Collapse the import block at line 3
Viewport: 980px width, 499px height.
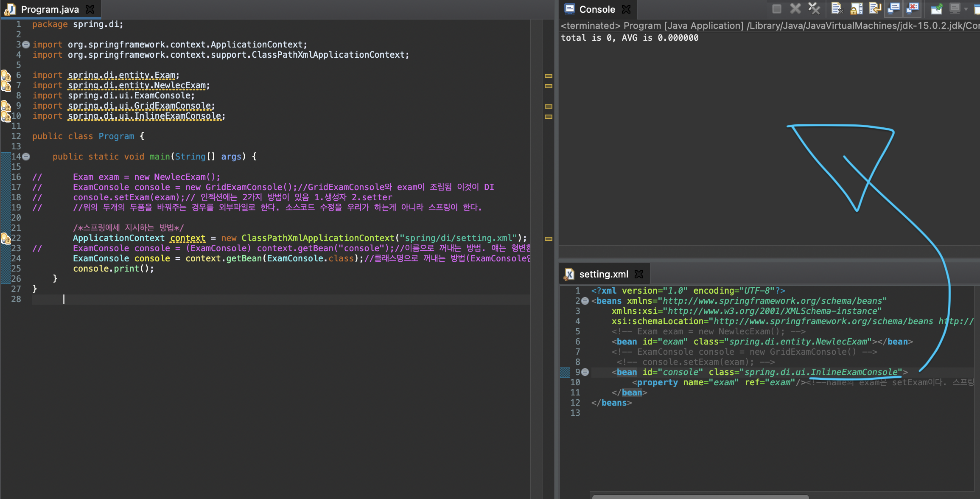click(26, 45)
